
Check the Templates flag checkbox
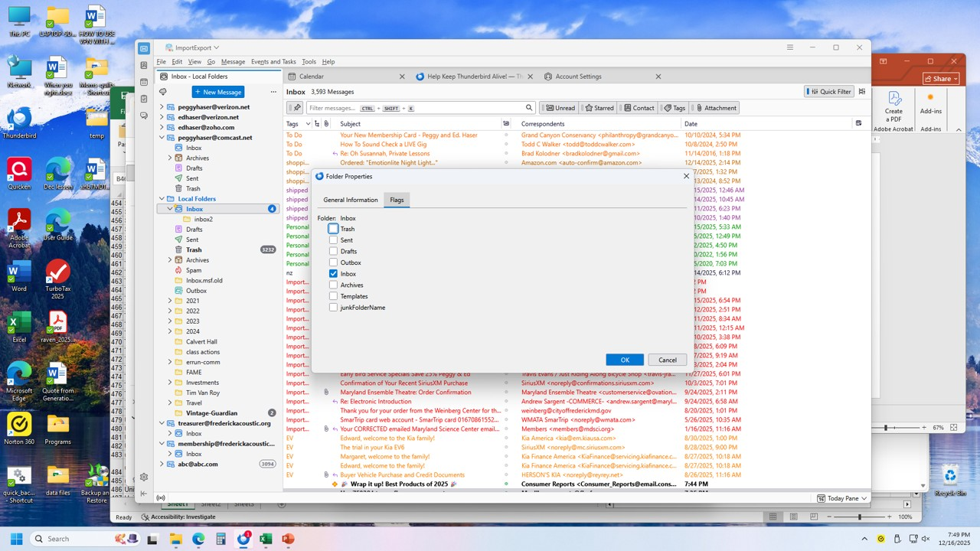tap(333, 296)
